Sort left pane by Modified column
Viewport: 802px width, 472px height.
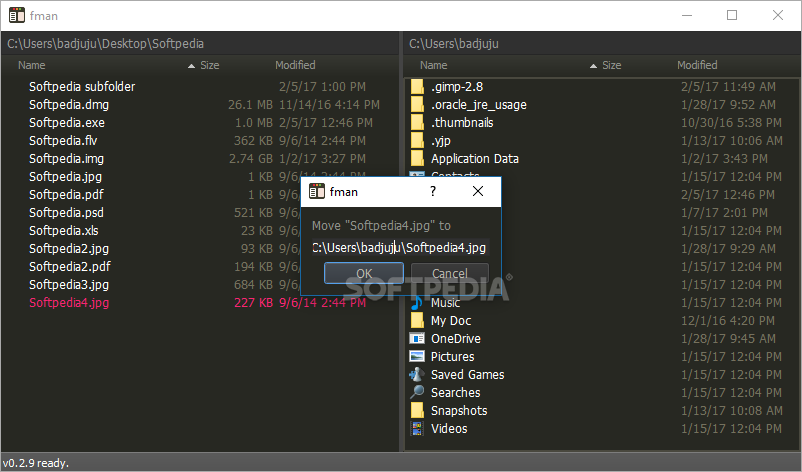(x=295, y=65)
